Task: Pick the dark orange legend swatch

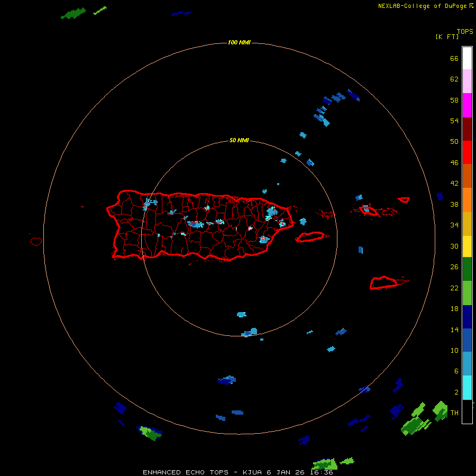Action: (467, 176)
